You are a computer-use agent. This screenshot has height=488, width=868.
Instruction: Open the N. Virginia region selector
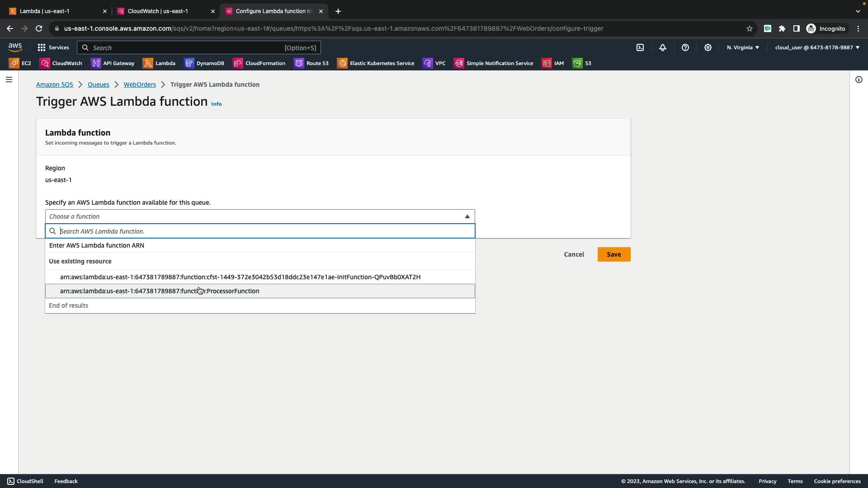pos(743,47)
